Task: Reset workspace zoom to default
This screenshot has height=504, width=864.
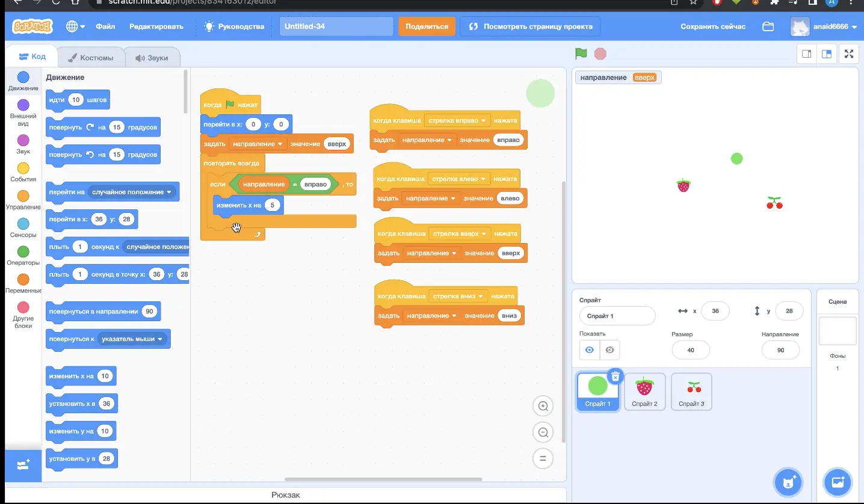Action: point(543,459)
